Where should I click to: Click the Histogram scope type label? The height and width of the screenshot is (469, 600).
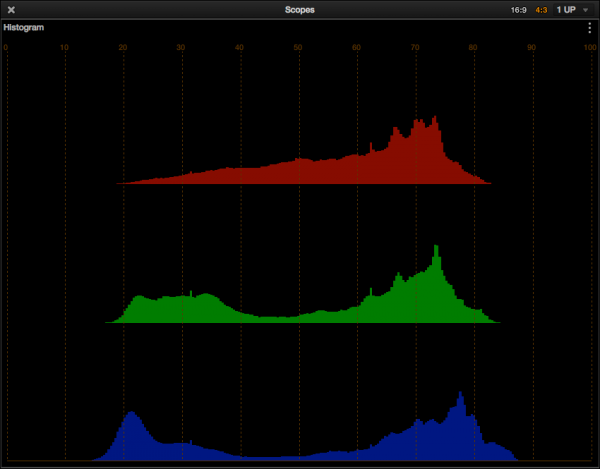click(24, 28)
